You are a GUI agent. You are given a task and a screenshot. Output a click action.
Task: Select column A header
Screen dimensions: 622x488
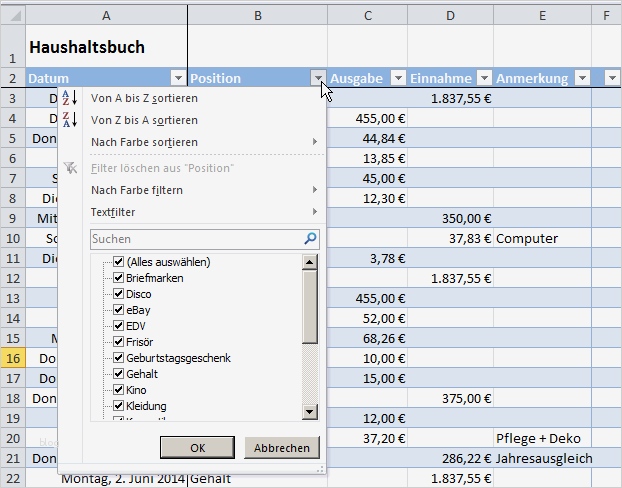click(106, 15)
